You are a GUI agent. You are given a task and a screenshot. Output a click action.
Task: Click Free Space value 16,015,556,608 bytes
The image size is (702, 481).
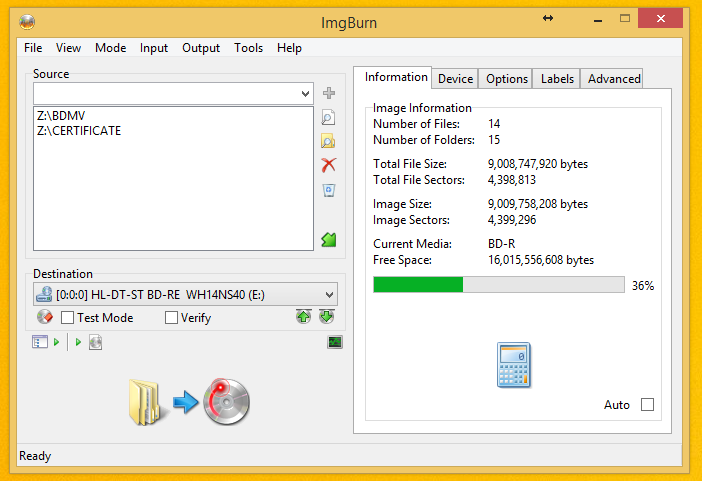[x=541, y=260]
